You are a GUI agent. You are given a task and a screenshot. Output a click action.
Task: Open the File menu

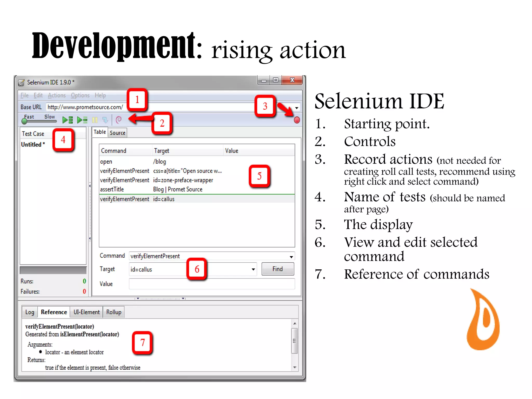point(24,95)
